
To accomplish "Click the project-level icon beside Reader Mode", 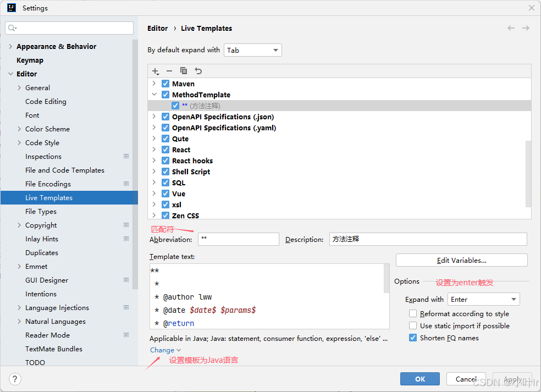I will [x=126, y=335].
